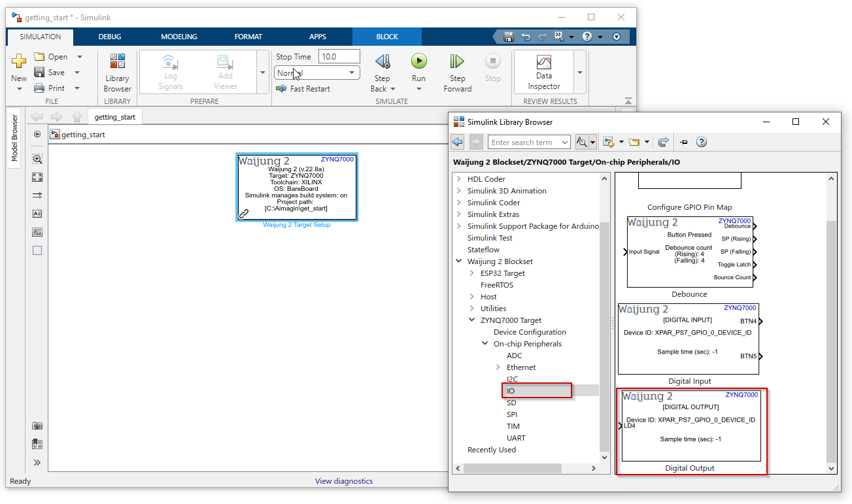This screenshot has height=504, width=852.
Task: Collapse the toolstrip with the arrow
Action: [628, 101]
